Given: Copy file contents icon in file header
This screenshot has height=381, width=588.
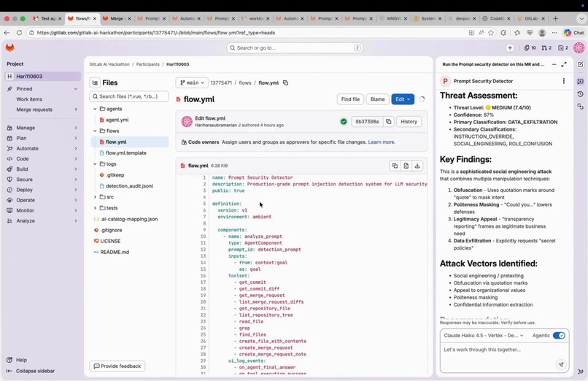Looking at the screenshot, I should 395,166.
